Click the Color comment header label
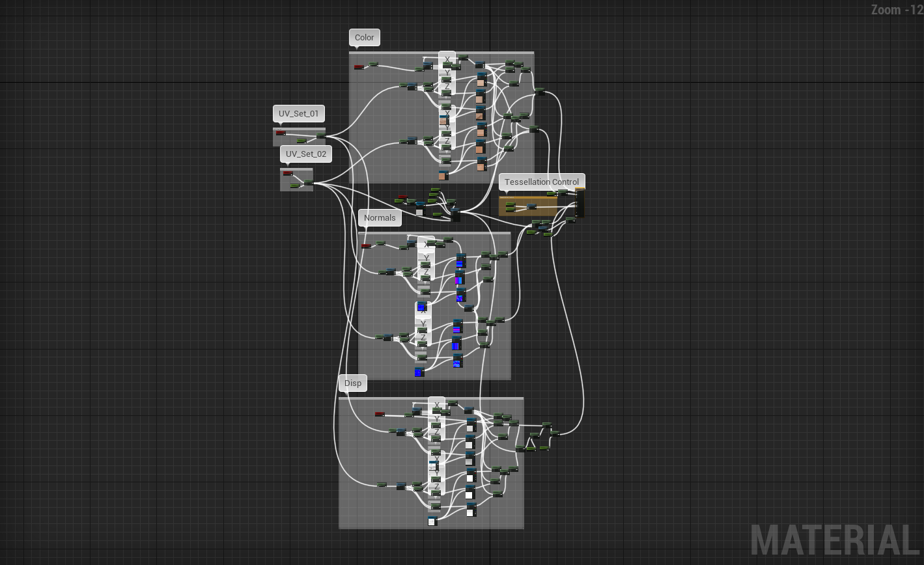The height and width of the screenshot is (565, 924). coord(364,38)
